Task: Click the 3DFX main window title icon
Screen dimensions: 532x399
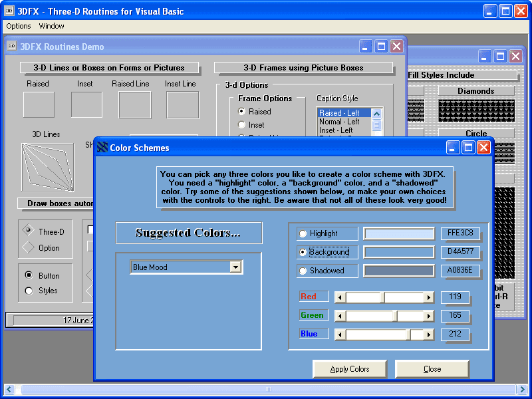Action: (x=9, y=11)
